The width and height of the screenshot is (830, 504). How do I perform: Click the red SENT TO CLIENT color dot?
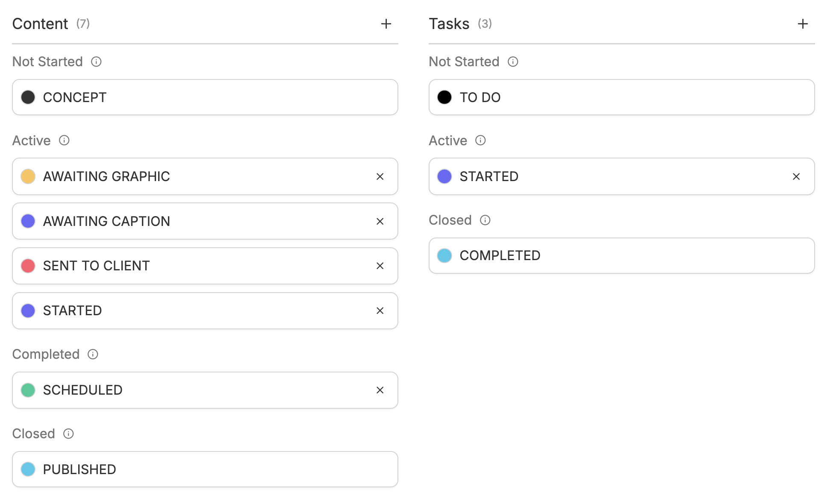(28, 266)
